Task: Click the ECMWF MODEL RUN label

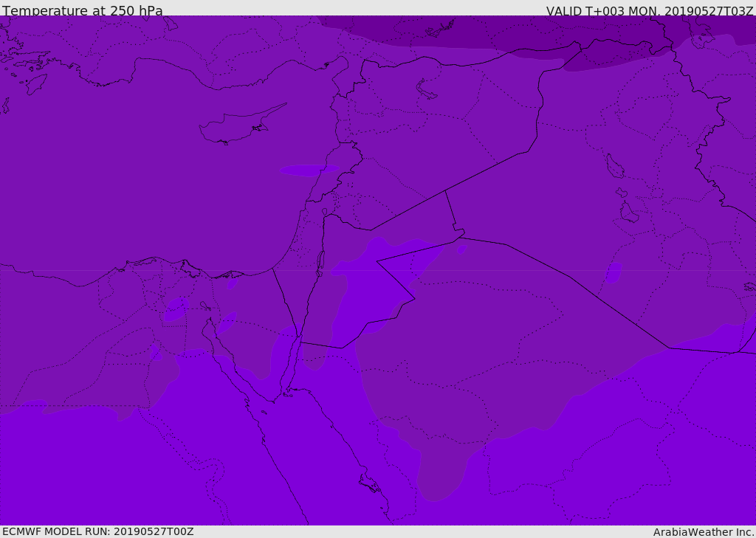Action: [98, 531]
